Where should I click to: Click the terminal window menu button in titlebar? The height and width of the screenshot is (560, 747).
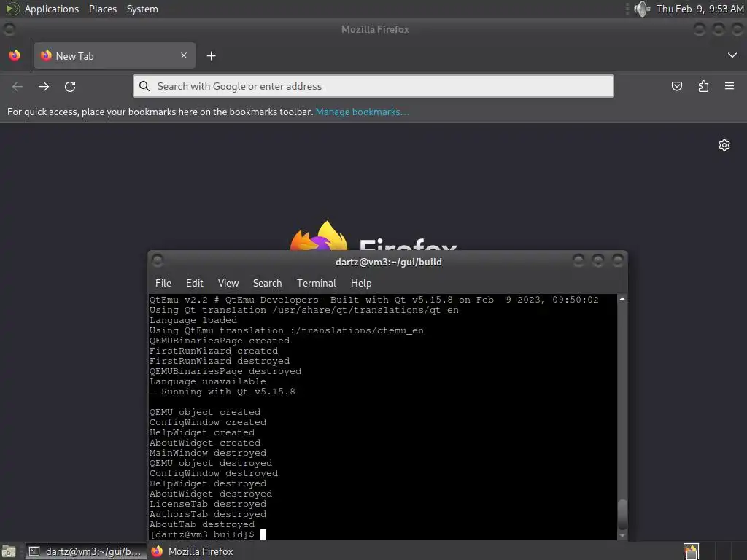point(158,260)
